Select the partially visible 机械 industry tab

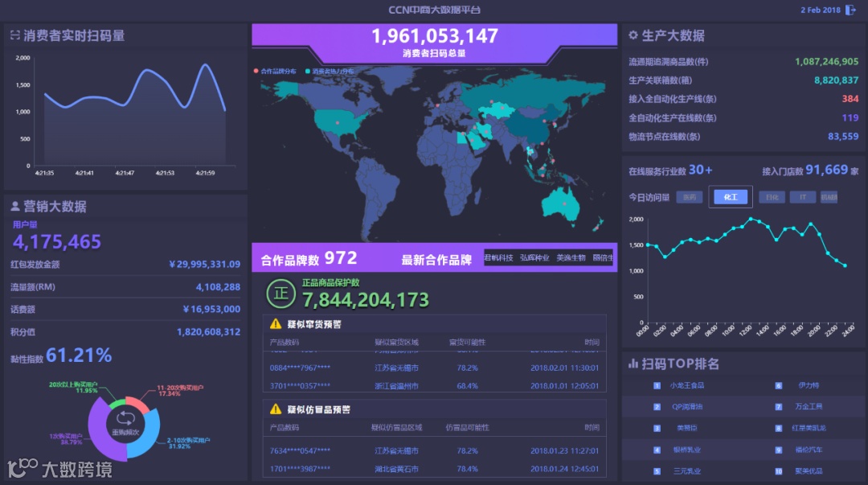pyautogui.click(x=829, y=197)
